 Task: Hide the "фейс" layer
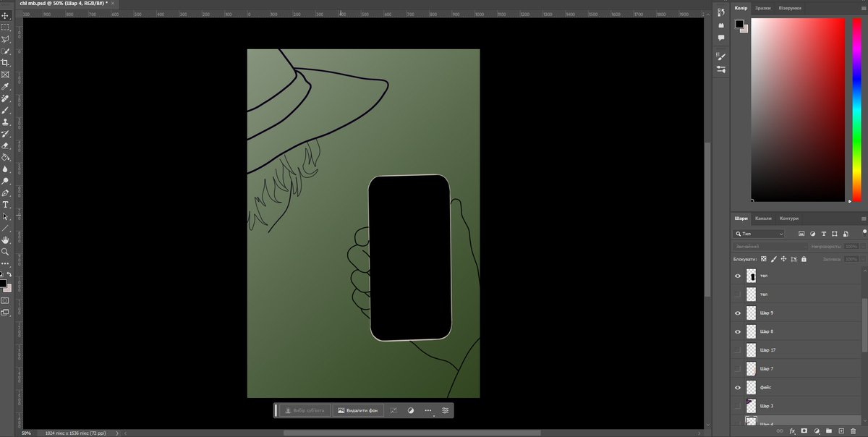pos(738,387)
